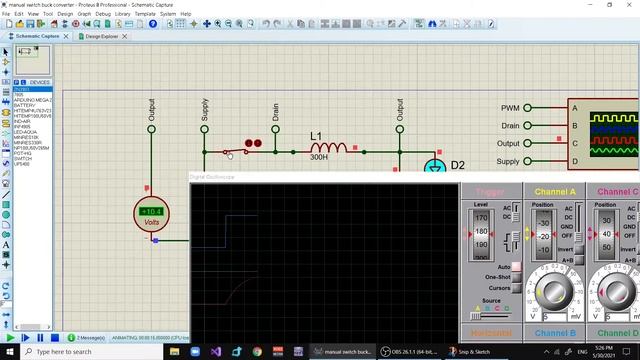Image resolution: width=640 pixels, height=360 pixels.
Task: Open the Windows Start button
Action: [x=9, y=351]
